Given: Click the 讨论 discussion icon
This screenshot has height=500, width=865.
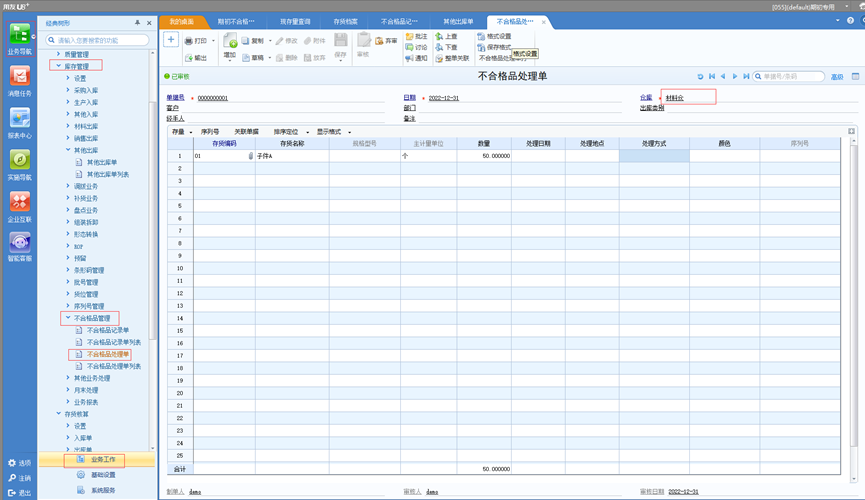Looking at the screenshot, I should [409, 47].
